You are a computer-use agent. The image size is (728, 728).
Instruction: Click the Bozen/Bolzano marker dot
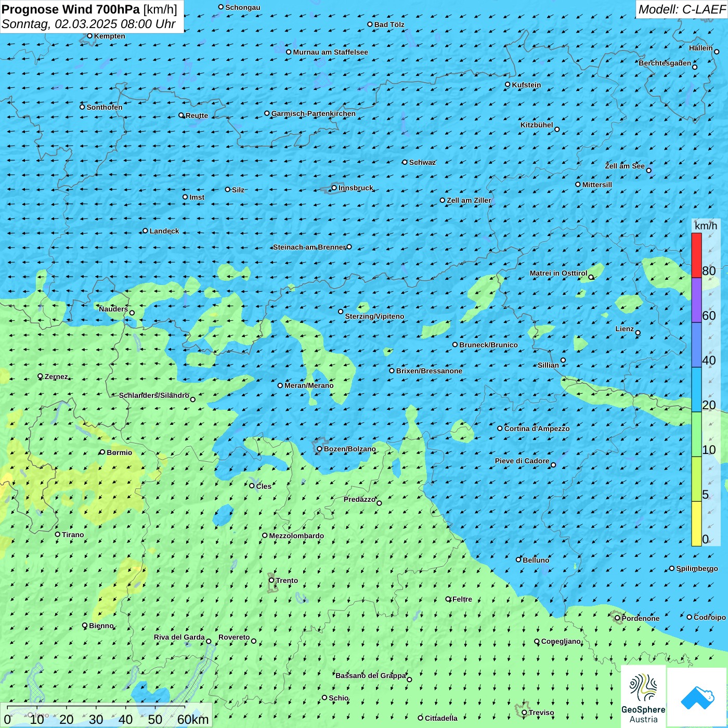click(x=319, y=449)
